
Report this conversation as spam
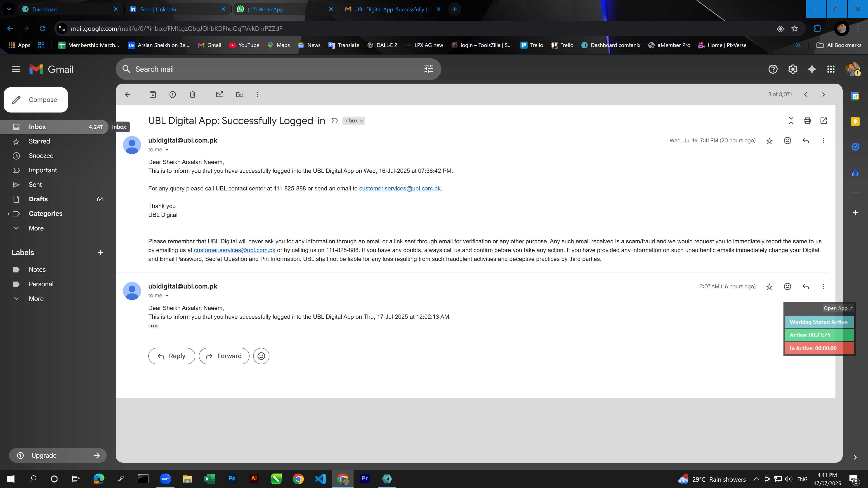click(172, 95)
